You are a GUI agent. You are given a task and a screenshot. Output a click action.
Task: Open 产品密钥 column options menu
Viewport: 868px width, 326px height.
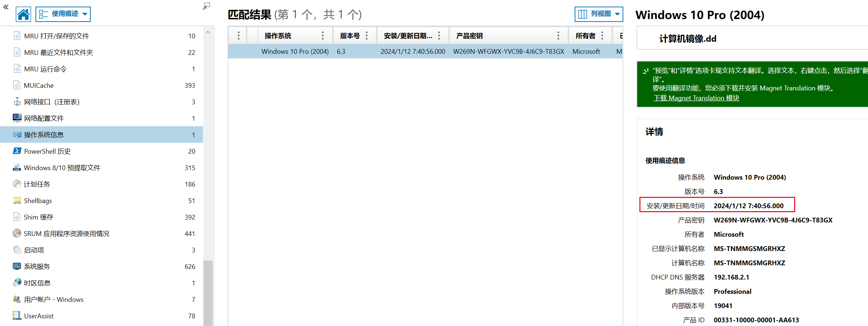pos(558,35)
